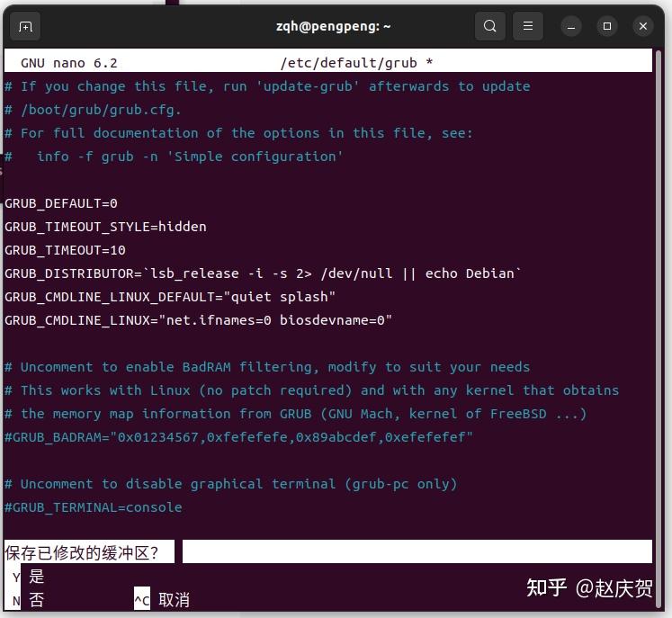672x618 pixels.
Task: Click 'Uncomment to disable graphical terminal' comment
Action: point(230,484)
